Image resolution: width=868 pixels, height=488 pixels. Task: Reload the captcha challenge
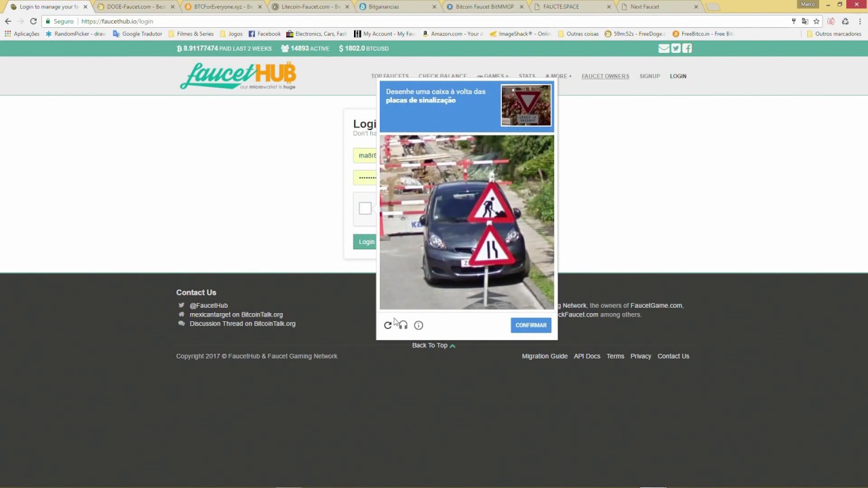pyautogui.click(x=388, y=325)
